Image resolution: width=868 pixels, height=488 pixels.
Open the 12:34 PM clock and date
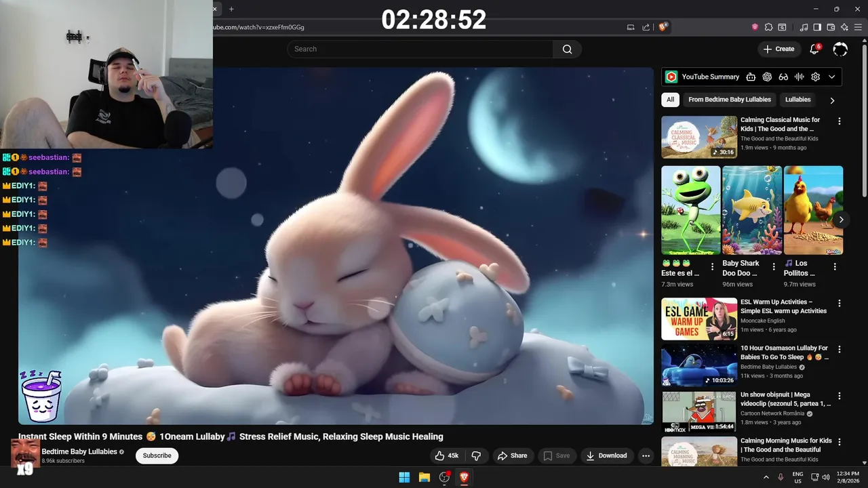[x=848, y=477]
